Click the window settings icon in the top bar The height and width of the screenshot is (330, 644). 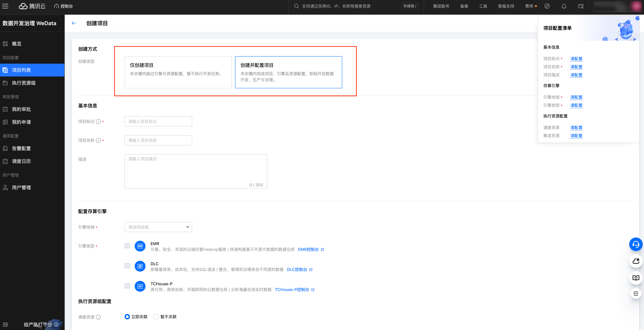coord(581,6)
